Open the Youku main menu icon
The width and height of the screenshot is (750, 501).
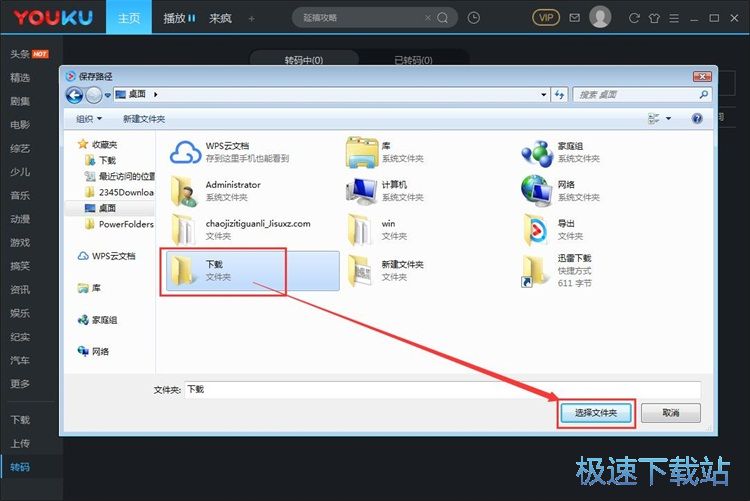tap(674, 18)
